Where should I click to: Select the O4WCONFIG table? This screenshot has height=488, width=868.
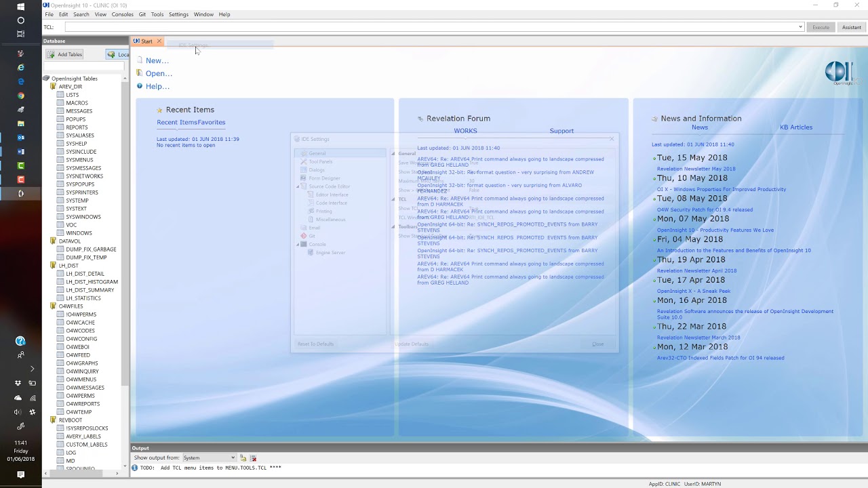(x=81, y=339)
